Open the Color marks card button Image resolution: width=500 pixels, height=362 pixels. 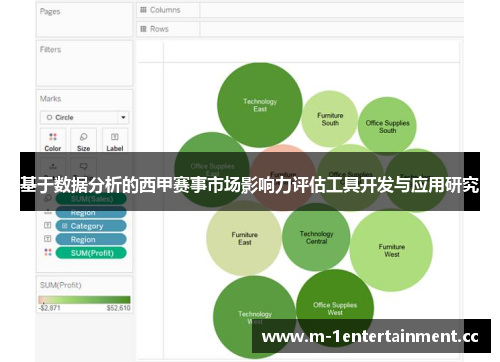(53, 140)
